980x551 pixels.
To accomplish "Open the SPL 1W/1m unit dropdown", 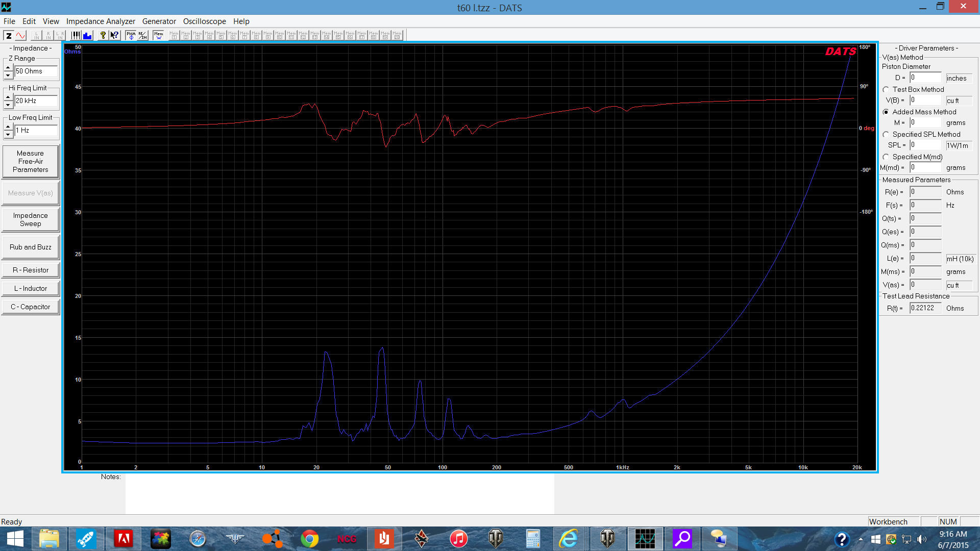I will pos(960,145).
